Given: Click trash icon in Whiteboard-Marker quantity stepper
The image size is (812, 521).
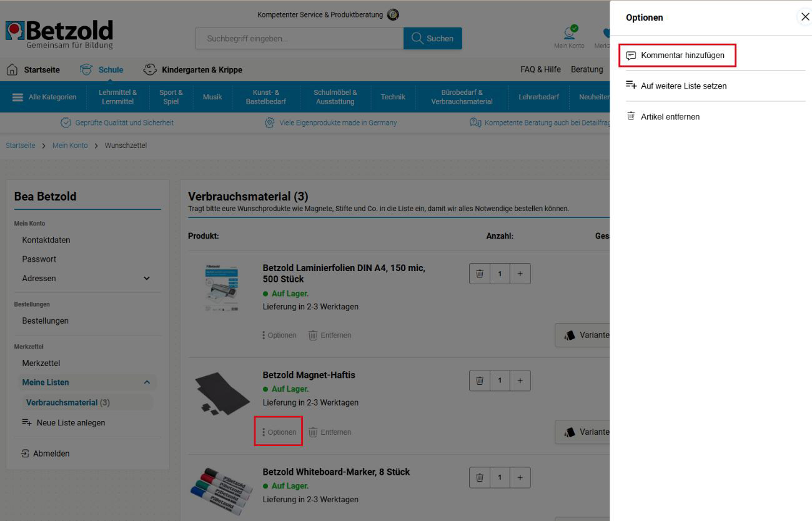Looking at the screenshot, I should click(x=480, y=477).
